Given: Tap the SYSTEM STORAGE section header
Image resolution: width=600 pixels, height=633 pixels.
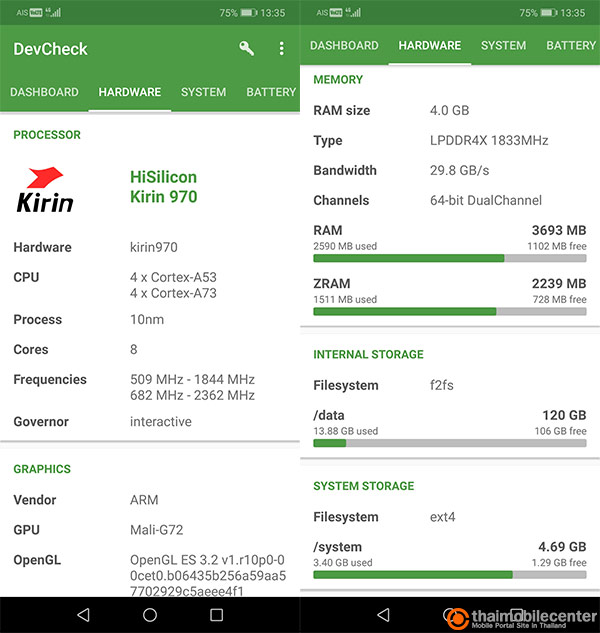Looking at the screenshot, I should coord(363,486).
